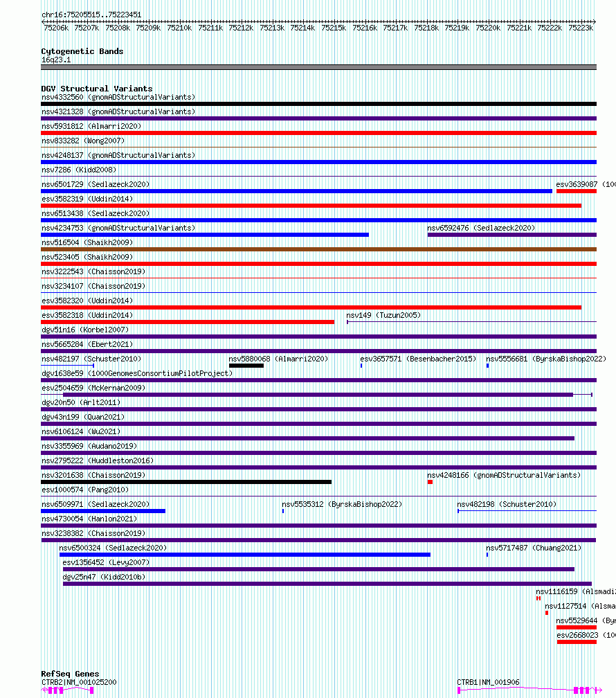The image size is (616, 698).
Task: Click the red esv2668023 variant bar
Action: (577, 642)
